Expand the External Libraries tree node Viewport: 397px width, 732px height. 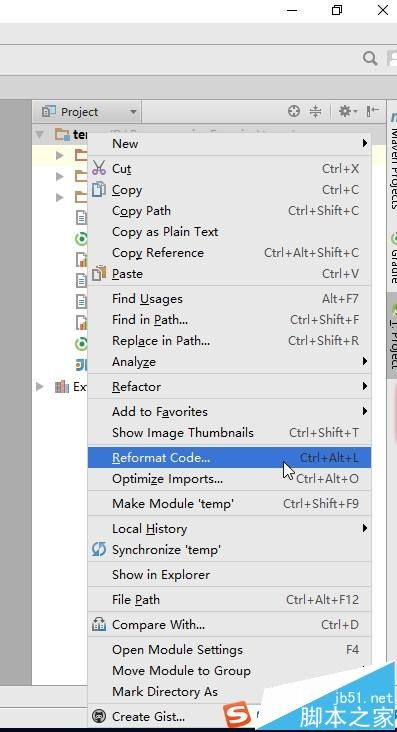pos(40,387)
